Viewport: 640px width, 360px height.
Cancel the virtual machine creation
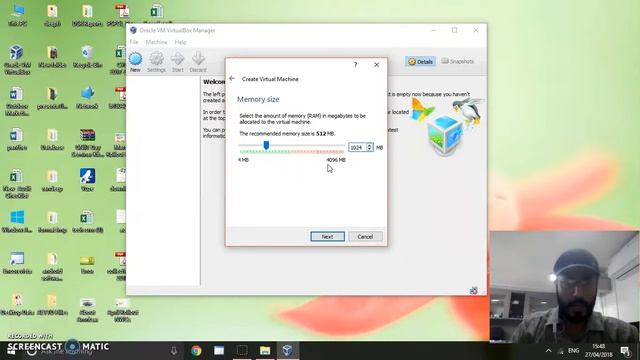tap(365, 236)
